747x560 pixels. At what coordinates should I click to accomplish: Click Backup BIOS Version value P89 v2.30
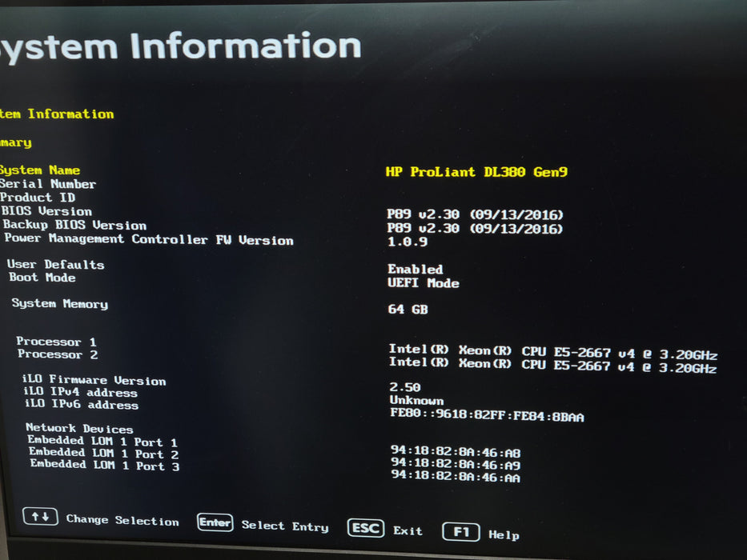[475, 229]
